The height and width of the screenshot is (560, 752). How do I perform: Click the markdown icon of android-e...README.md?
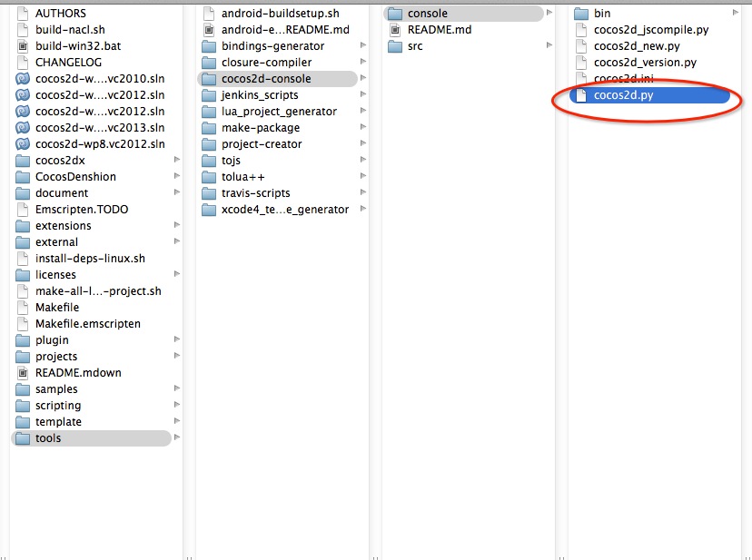[209, 30]
